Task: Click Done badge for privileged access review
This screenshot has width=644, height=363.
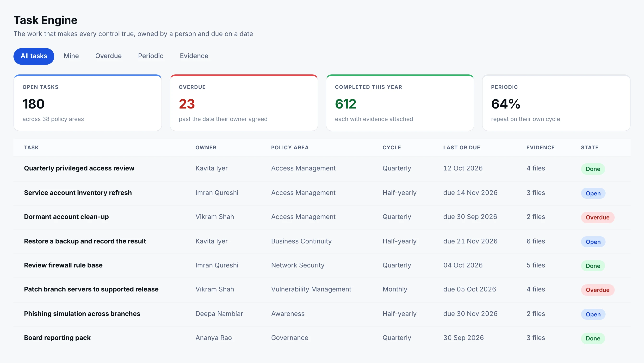Action: click(x=593, y=169)
